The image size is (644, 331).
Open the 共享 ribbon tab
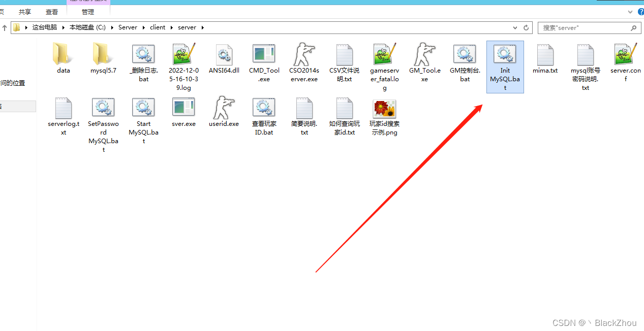25,12
